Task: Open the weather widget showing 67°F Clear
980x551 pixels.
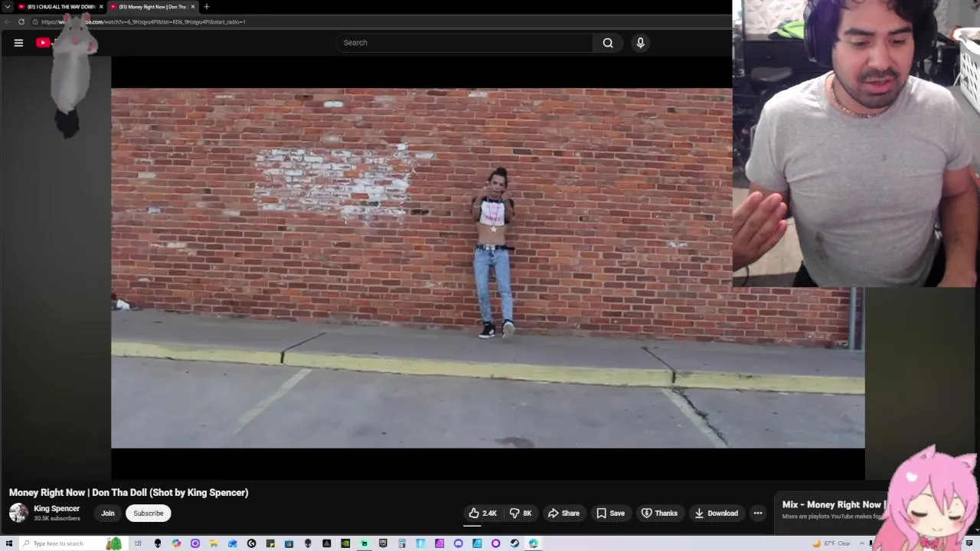Action: coord(833,543)
